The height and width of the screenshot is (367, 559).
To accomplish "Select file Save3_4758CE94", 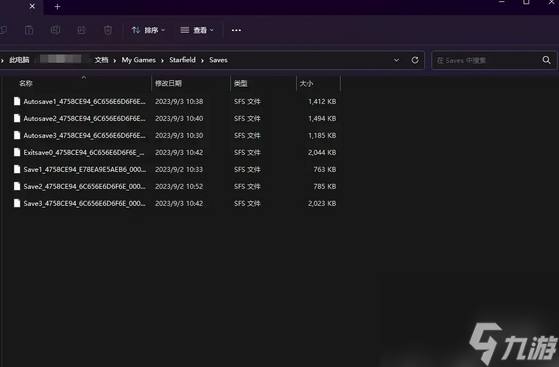I will (x=84, y=203).
